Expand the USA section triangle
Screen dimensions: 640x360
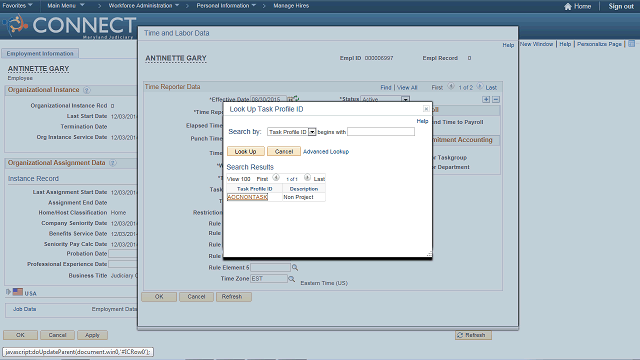8,292
